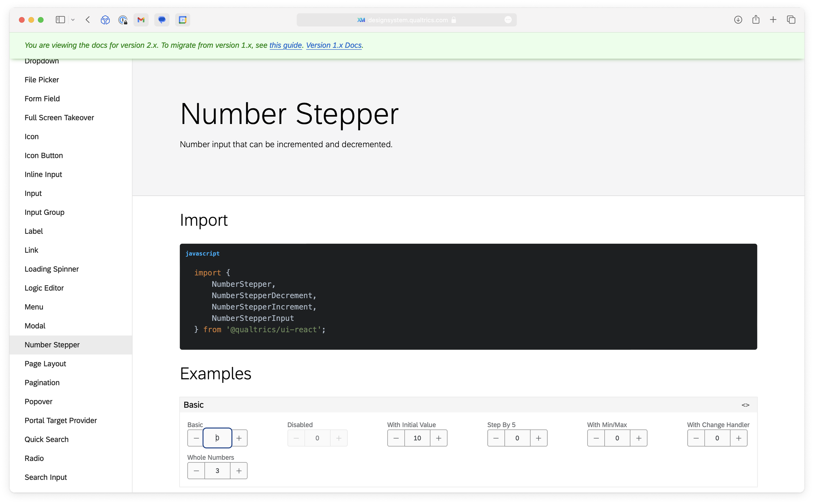The width and height of the screenshot is (814, 504).
Task: Click the Whole Numbers input showing 3
Action: (217, 471)
